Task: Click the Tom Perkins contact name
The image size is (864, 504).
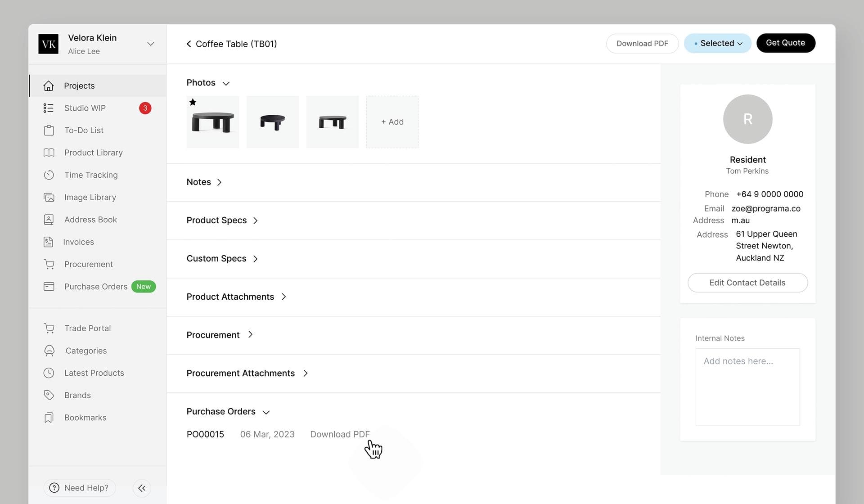Action: (747, 171)
